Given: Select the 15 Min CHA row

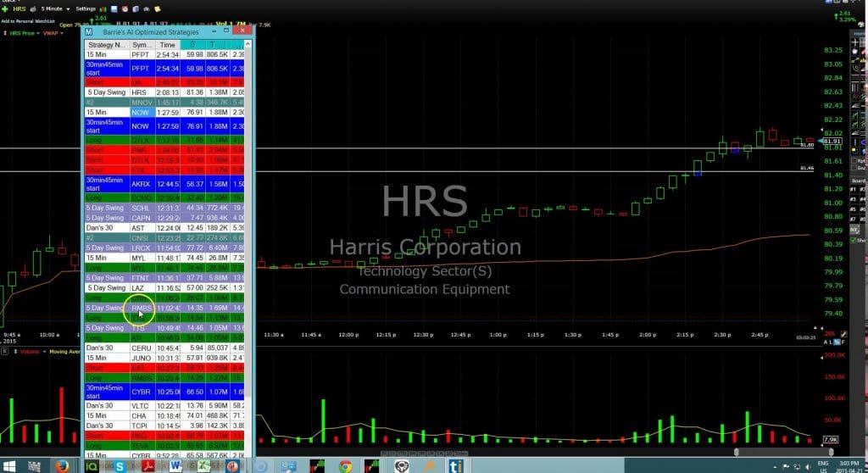Looking at the screenshot, I should tap(164, 415).
